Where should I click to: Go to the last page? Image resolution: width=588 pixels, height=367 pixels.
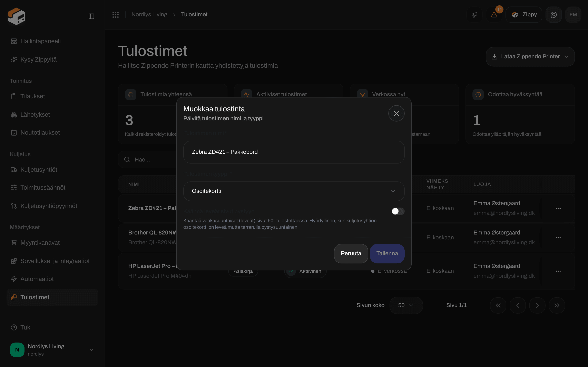click(557, 305)
